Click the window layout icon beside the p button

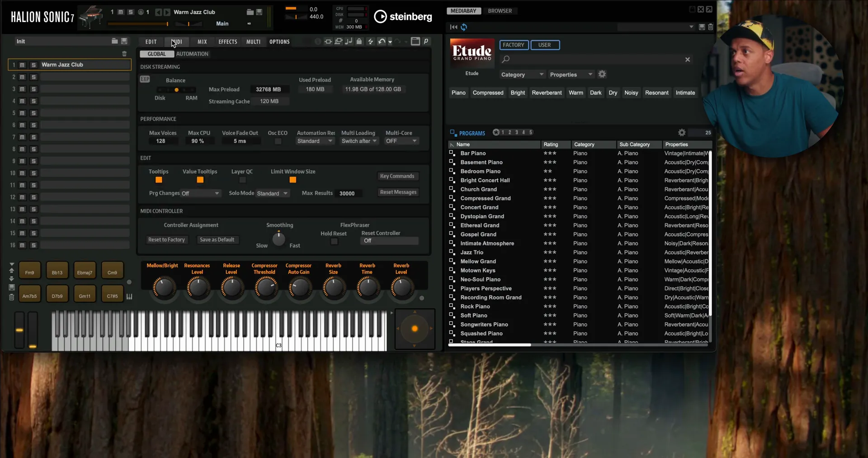click(x=415, y=42)
